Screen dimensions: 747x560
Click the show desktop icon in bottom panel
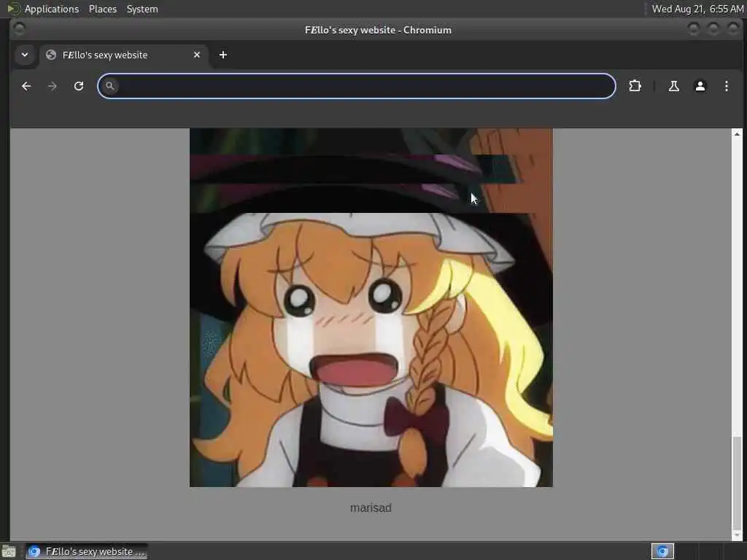coord(9,551)
